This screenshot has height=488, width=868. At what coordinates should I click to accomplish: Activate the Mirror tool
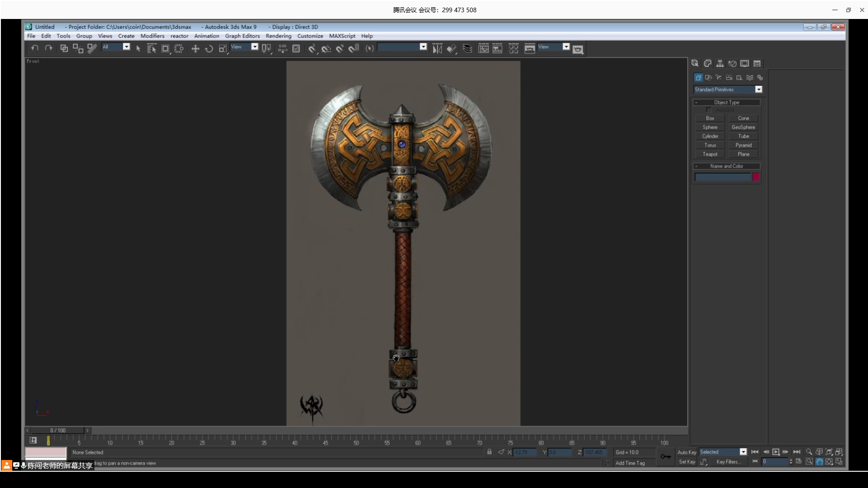pos(437,48)
